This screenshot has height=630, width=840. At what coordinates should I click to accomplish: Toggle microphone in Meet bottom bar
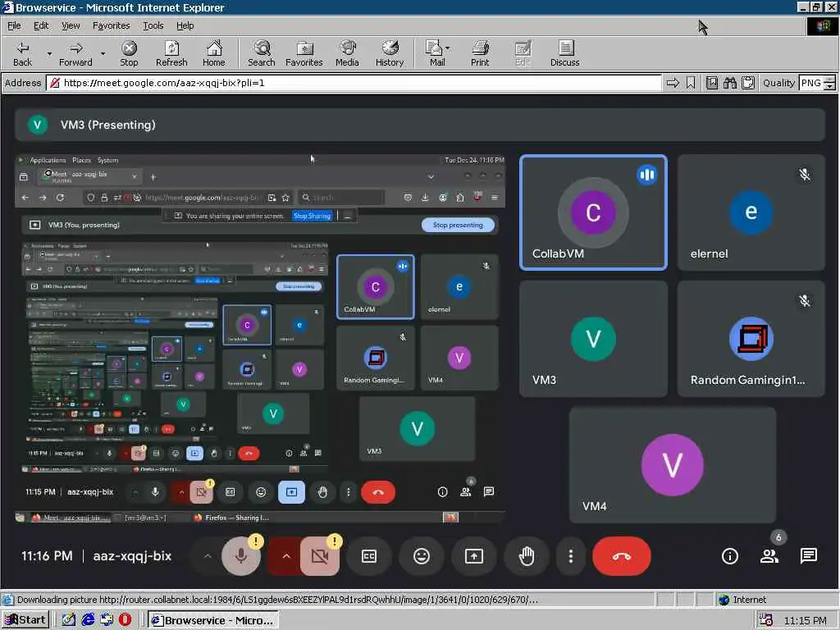click(x=241, y=556)
